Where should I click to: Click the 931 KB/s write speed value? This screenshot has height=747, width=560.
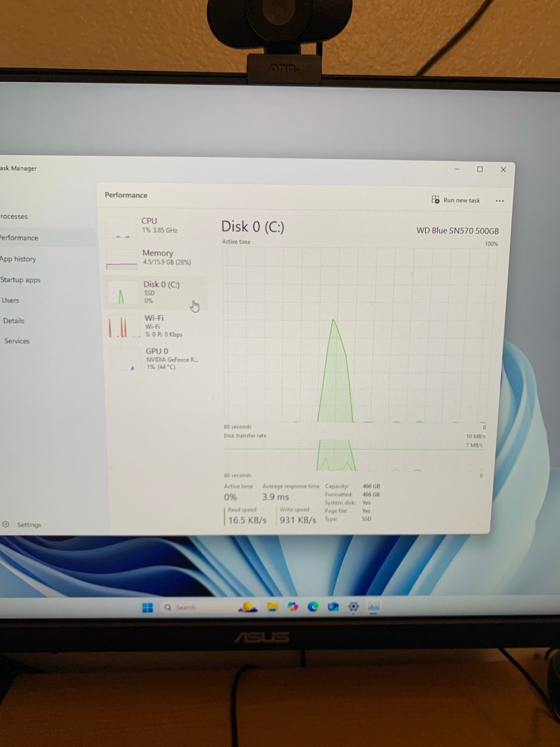click(x=298, y=520)
